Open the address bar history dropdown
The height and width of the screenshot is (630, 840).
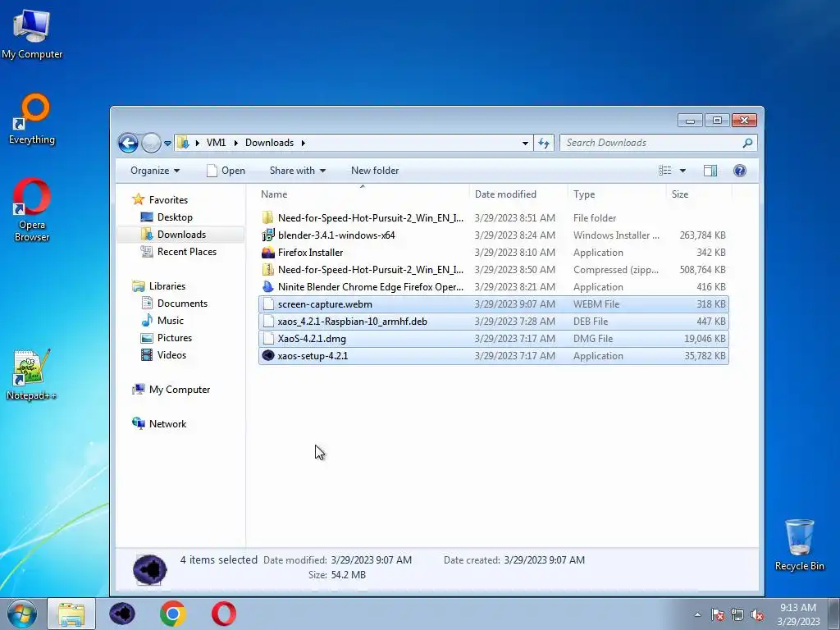tap(525, 143)
